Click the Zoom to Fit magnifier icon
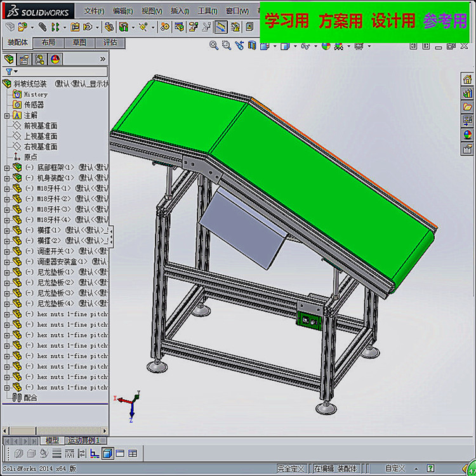This screenshot has width=476, height=476. 214,46
